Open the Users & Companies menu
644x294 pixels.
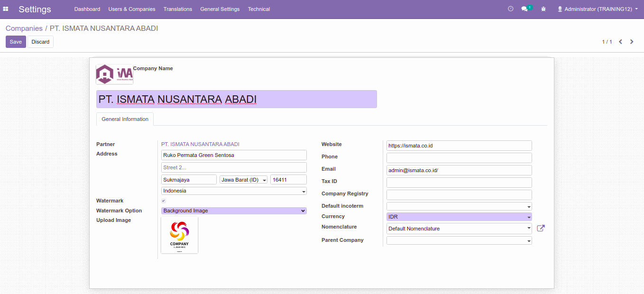click(131, 9)
